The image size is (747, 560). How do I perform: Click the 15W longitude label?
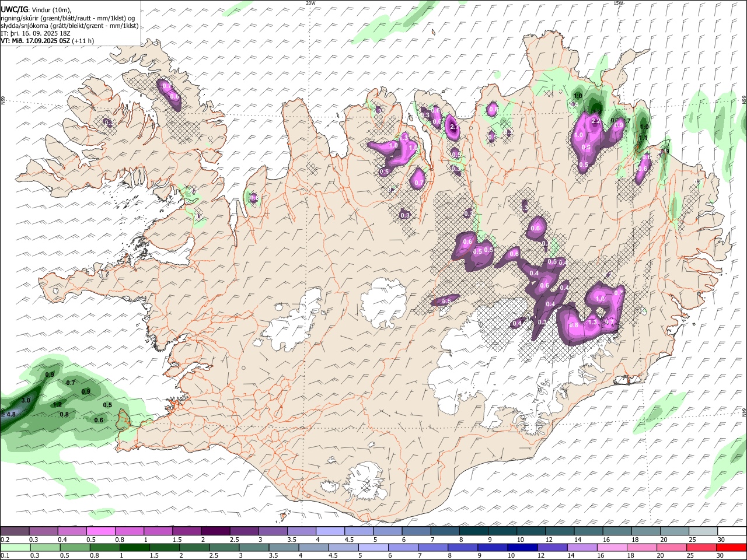pyautogui.click(x=619, y=3)
